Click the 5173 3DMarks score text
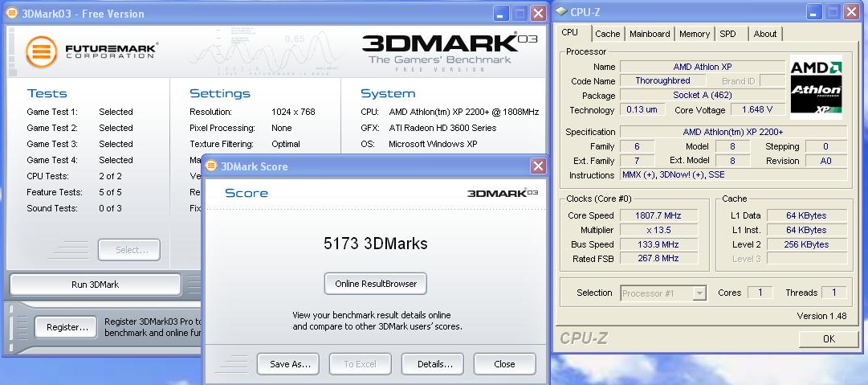This screenshot has width=868, height=385. [375, 244]
